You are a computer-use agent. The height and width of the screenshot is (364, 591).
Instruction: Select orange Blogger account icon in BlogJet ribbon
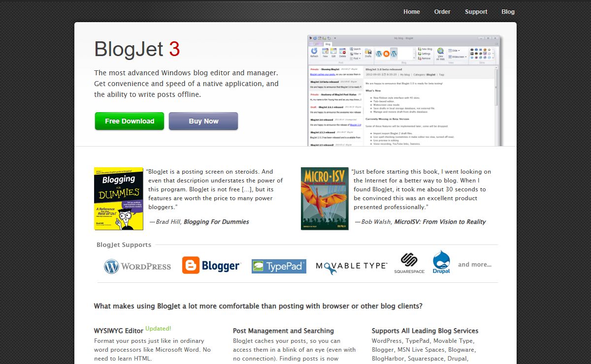tap(387, 54)
